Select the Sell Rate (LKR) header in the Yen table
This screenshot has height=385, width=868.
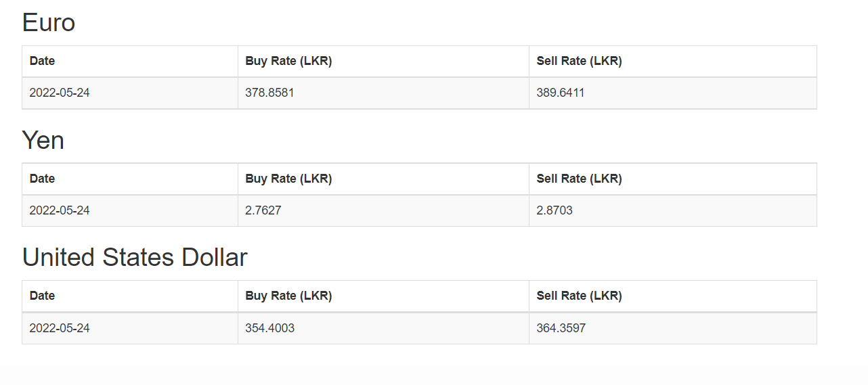point(579,179)
